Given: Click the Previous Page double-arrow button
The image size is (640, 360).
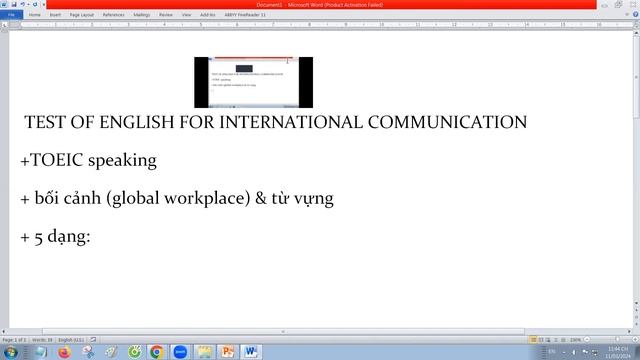Looking at the screenshot, I should (636, 311).
